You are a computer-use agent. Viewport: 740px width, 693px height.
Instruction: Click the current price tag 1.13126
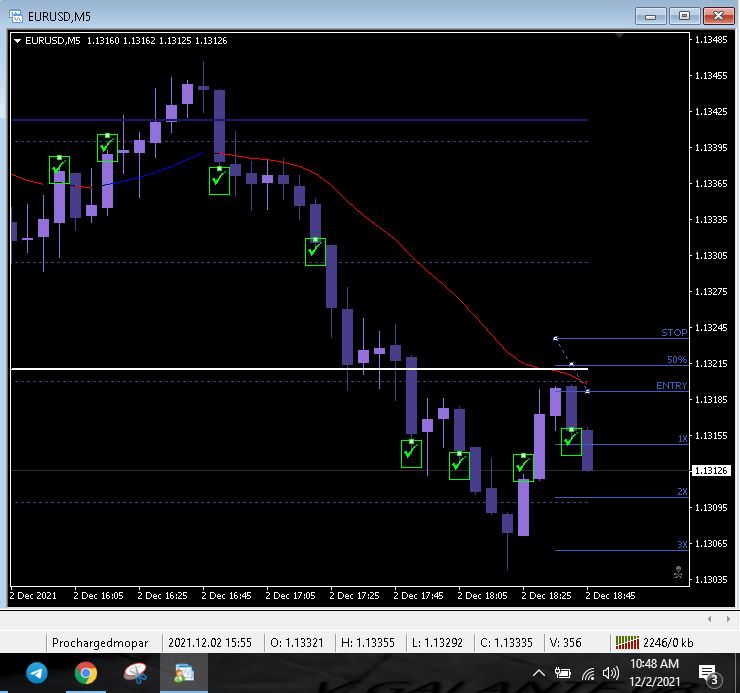click(711, 471)
